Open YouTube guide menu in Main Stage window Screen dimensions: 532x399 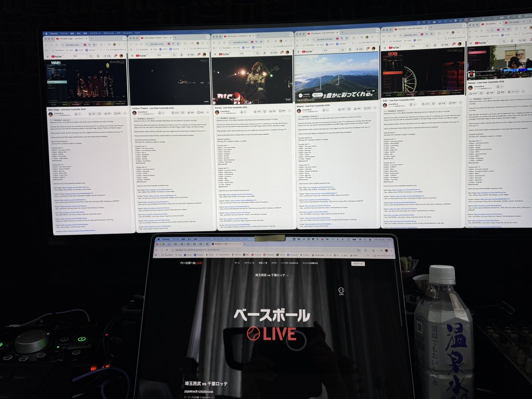[47, 56]
